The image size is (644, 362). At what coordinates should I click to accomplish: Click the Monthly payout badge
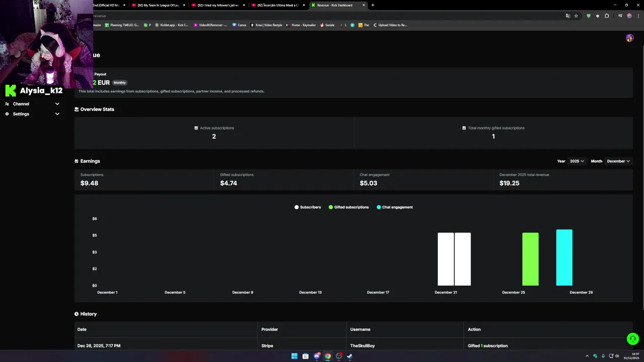click(120, 82)
